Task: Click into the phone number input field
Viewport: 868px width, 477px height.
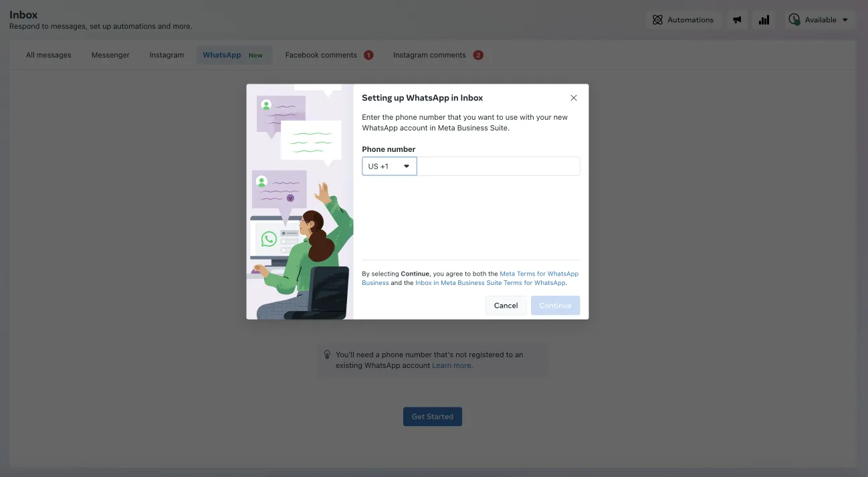Action: pos(498,166)
